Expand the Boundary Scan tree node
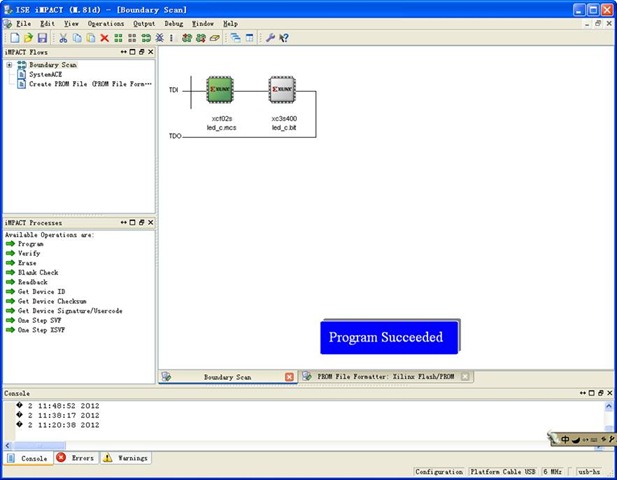The width and height of the screenshot is (617, 480). point(9,65)
